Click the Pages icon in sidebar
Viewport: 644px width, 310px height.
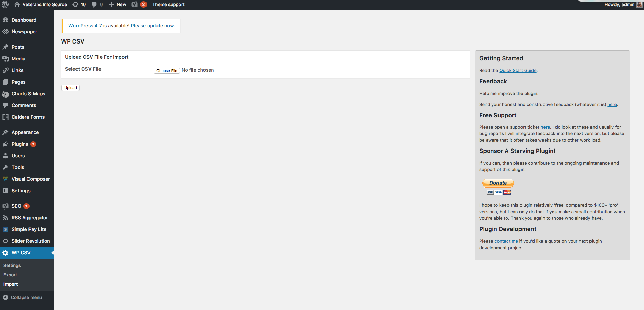point(5,82)
